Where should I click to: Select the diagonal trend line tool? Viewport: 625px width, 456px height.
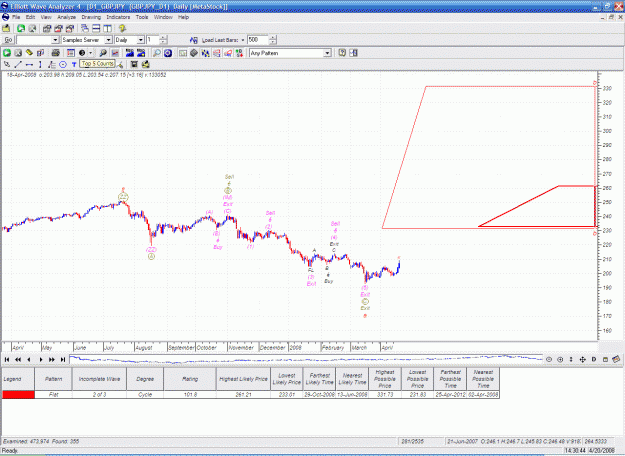[18, 64]
